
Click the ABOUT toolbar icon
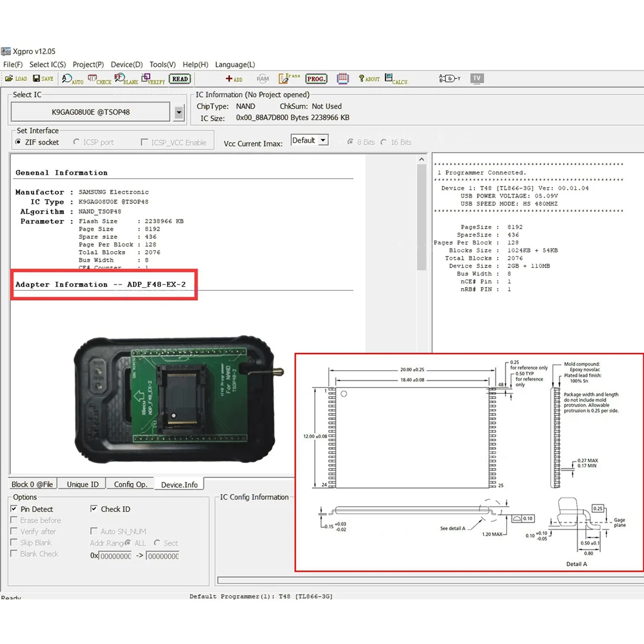[x=368, y=78]
